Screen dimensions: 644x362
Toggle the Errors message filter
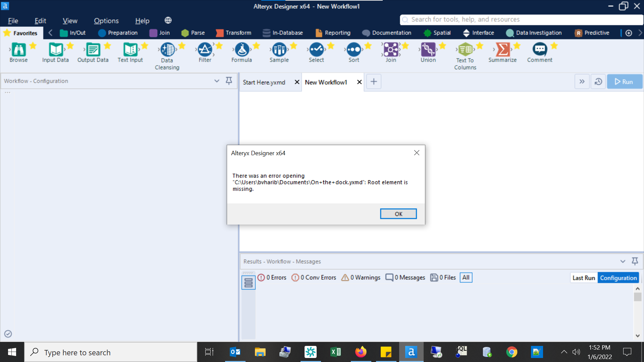click(x=272, y=278)
